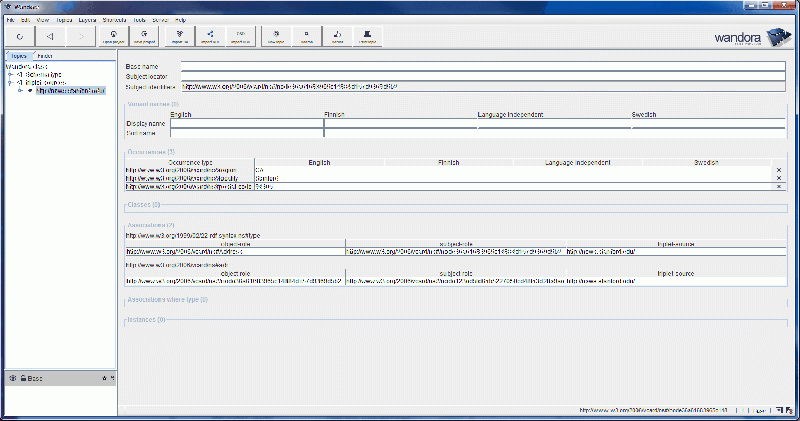The height and width of the screenshot is (421, 800).
Task: Select news.stanford.edu in the topic tree
Action: coord(70,90)
